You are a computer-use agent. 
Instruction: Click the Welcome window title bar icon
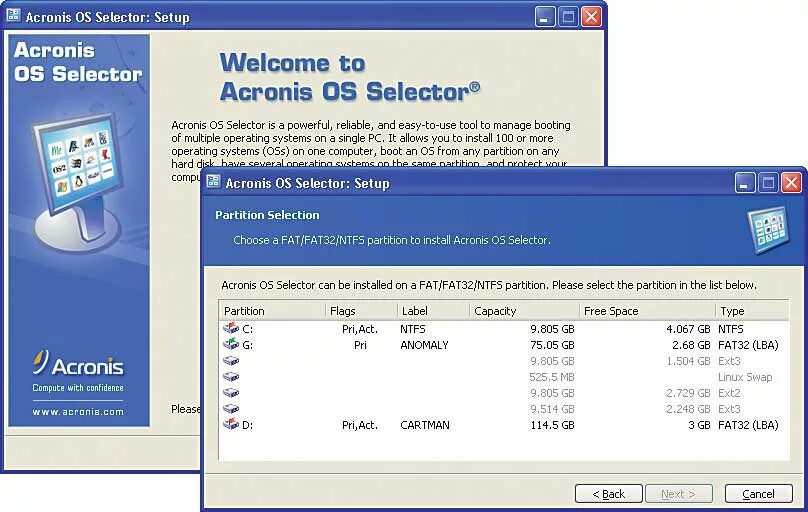pos(13,16)
